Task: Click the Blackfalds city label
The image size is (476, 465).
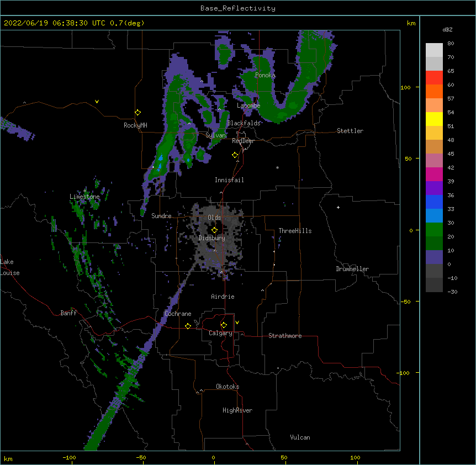Action: 244,123
